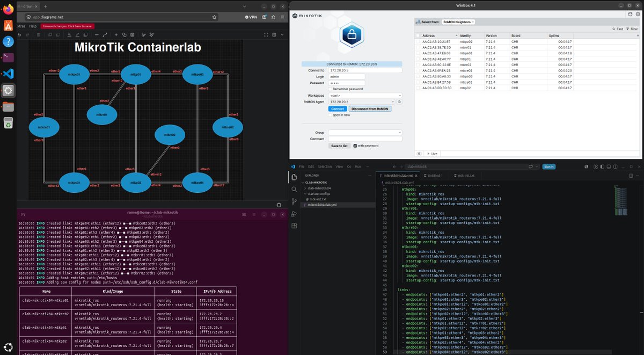644x355 pixels.
Task: Open the RoMON Agent dropdown
Action: tap(362, 102)
